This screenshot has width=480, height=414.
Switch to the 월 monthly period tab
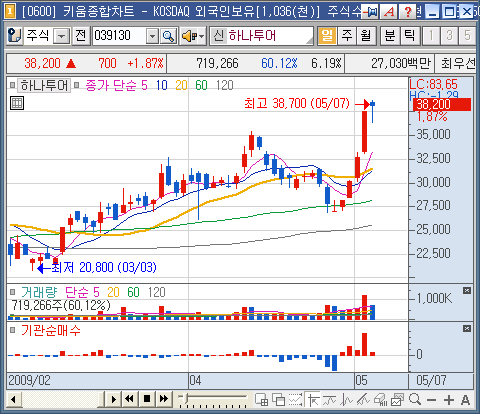click(366, 36)
